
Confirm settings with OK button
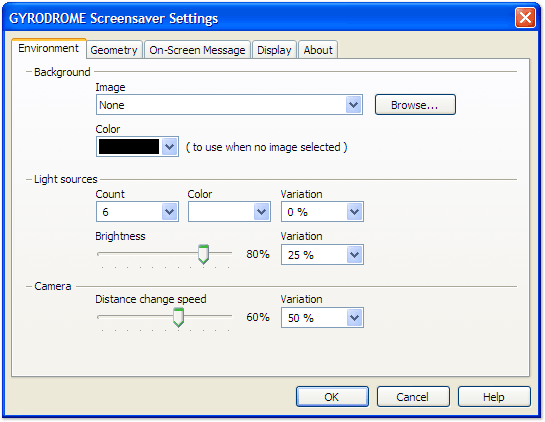point(332,397)
